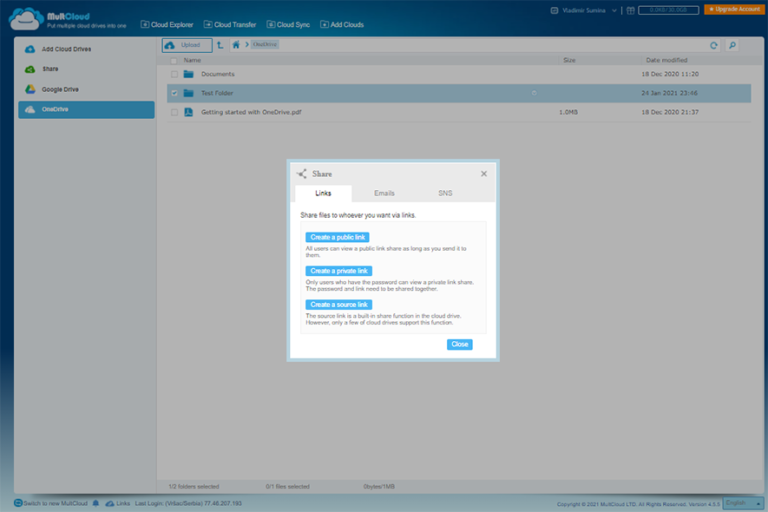Click the 1.0MB size cell
This screenshot has width=768, height=512.
click(568, 112)
